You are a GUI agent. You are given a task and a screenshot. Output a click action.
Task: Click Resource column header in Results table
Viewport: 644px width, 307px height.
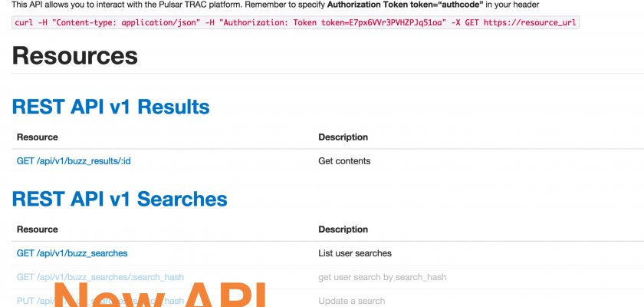point(38,137)
